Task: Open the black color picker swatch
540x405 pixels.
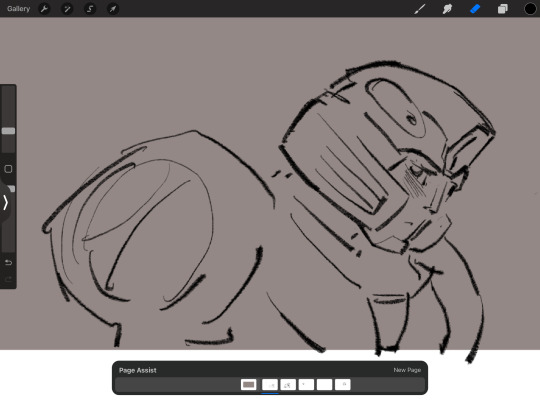Action: pos(530,9)
